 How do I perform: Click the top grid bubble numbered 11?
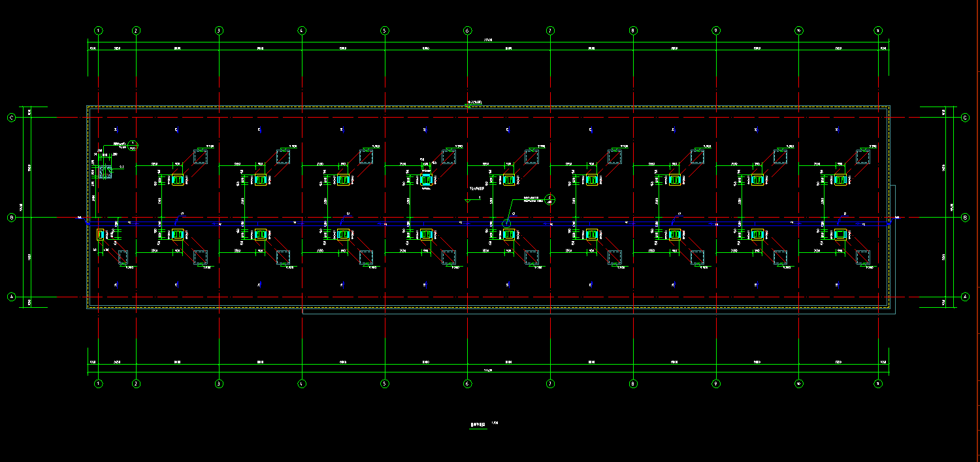(x=877, y=30)
